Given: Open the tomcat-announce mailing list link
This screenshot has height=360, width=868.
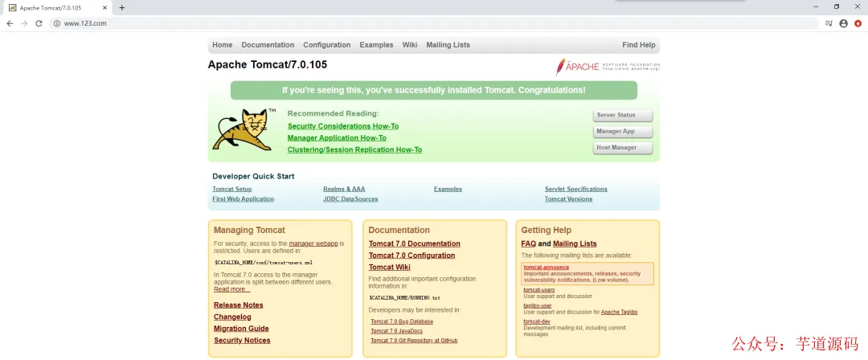Looking at the screenshot, I should pyautogui.click(x=547, y=267).
